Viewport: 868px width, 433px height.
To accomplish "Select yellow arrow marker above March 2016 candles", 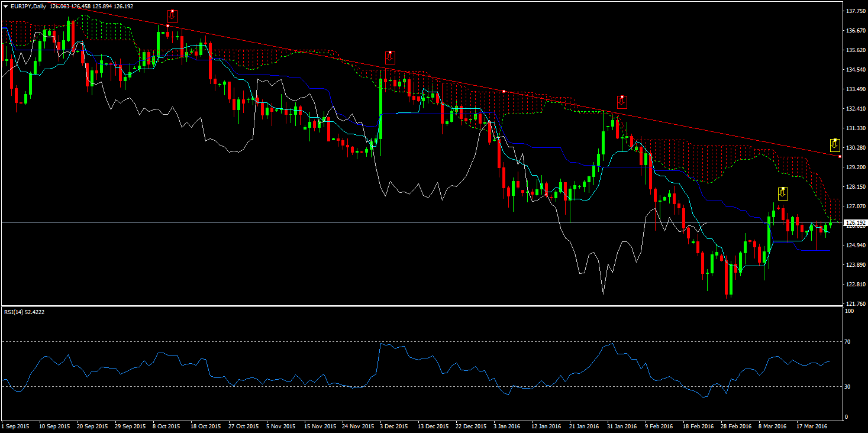I will (x=783, y=193).
